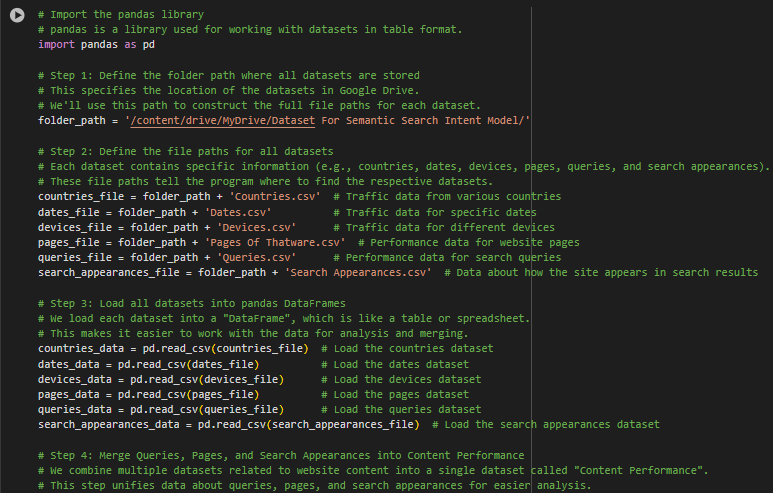Screen dimensions: 773x493
Task: Click the underlined '/content/drive/MyDrive/Dataset' path link
Action: (222, 120)
